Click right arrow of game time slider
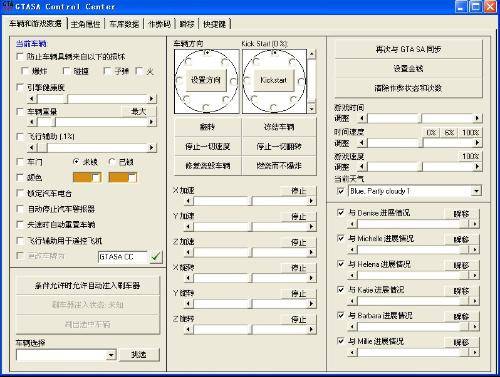 (477, 118)
